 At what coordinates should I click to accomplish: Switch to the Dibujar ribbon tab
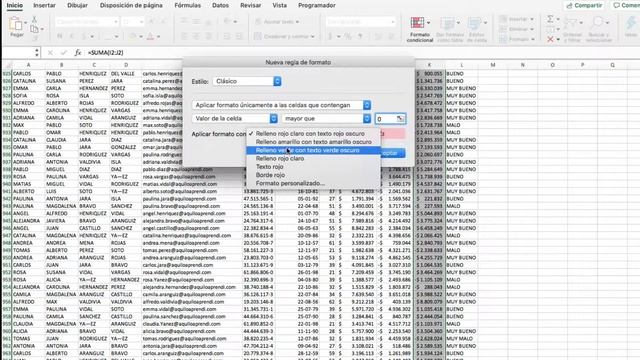click(77, 5)
